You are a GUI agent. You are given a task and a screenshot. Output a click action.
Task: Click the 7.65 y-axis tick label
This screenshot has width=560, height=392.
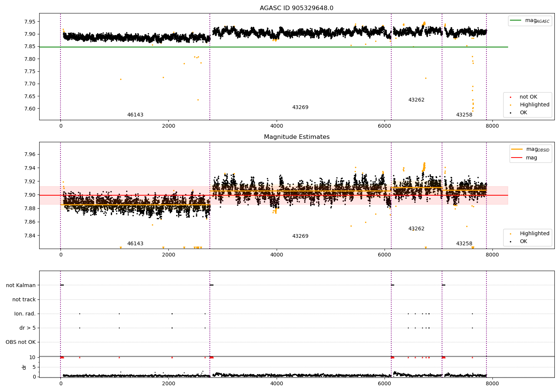coord(29,96)
